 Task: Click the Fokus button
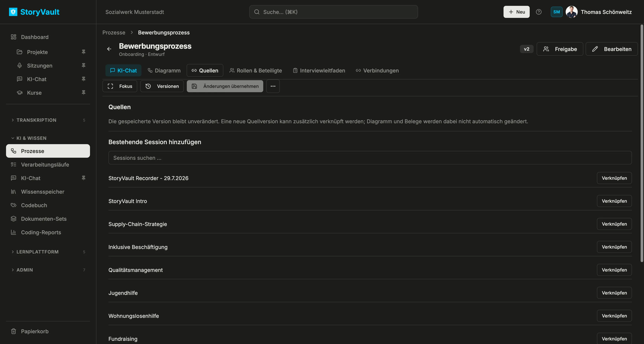[120, 86]
